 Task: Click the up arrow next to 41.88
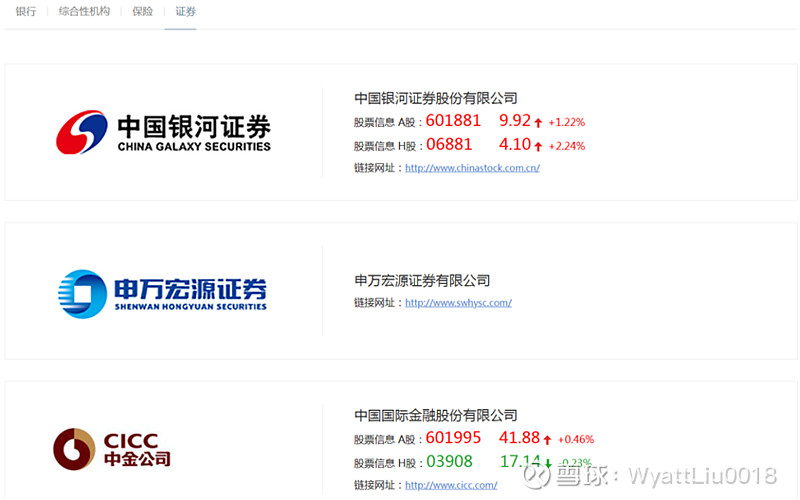[547, 439]
